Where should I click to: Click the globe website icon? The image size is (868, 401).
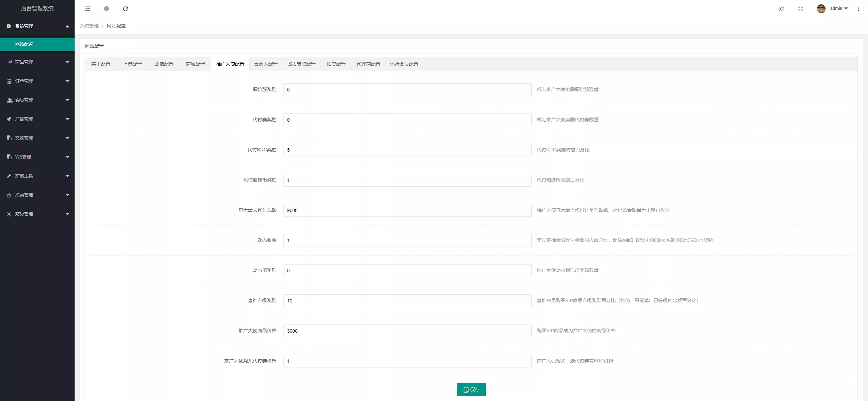click(x=106, y=9)
